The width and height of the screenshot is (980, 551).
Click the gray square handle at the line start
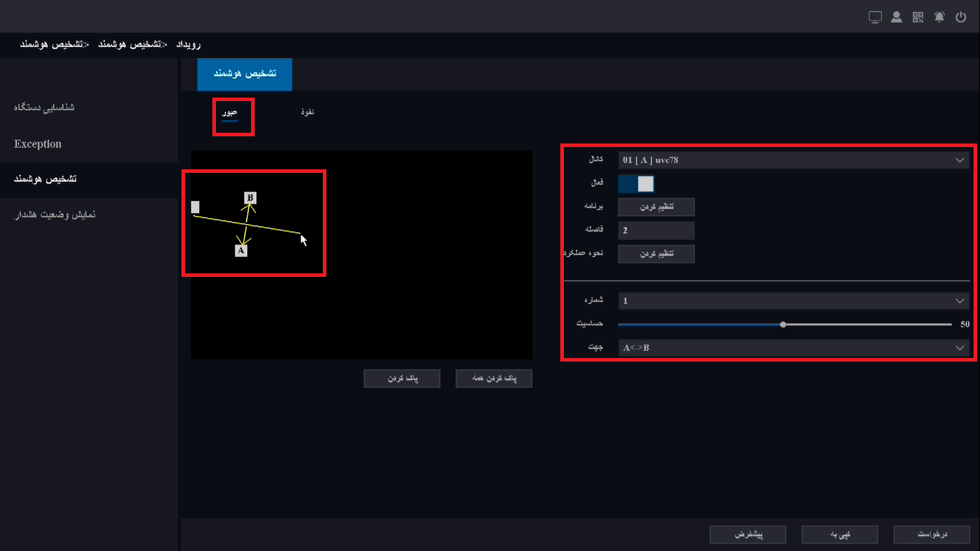coord(195,207)
